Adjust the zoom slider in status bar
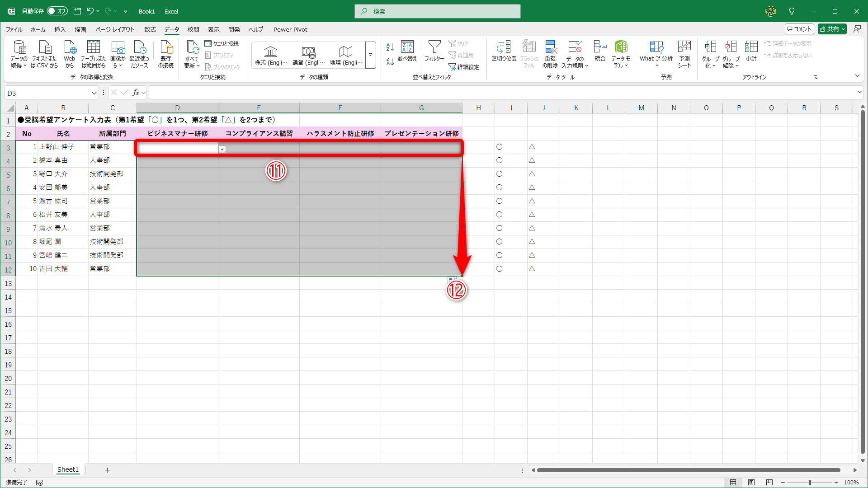 (810, 483)
